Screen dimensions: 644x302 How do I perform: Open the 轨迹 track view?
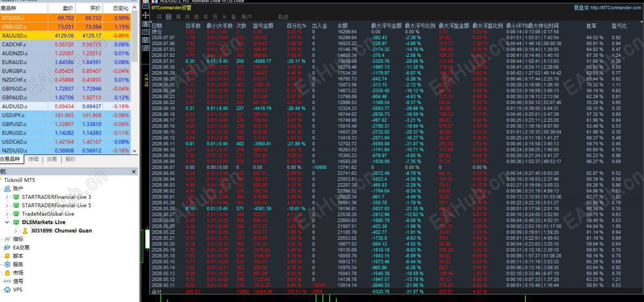point(284,17)
